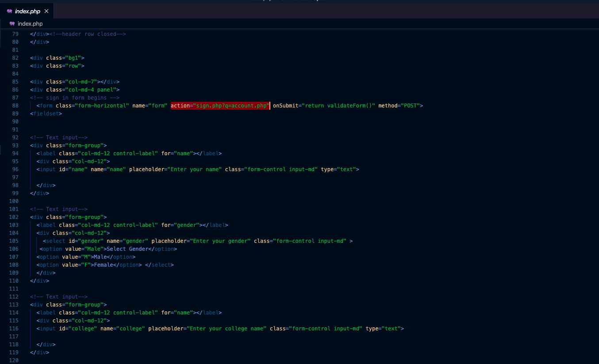Click the "header row closed" comment

88,34
